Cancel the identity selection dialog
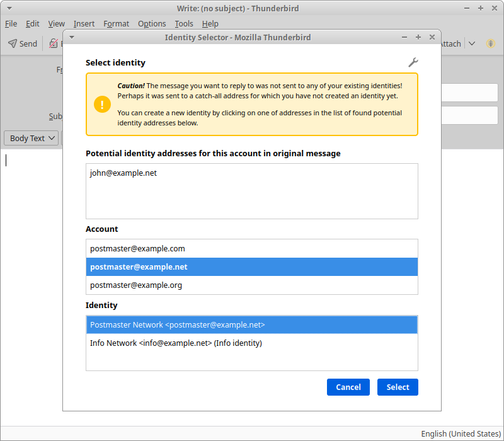The height and width of the screenshot is (441, 504). (348, 387)
